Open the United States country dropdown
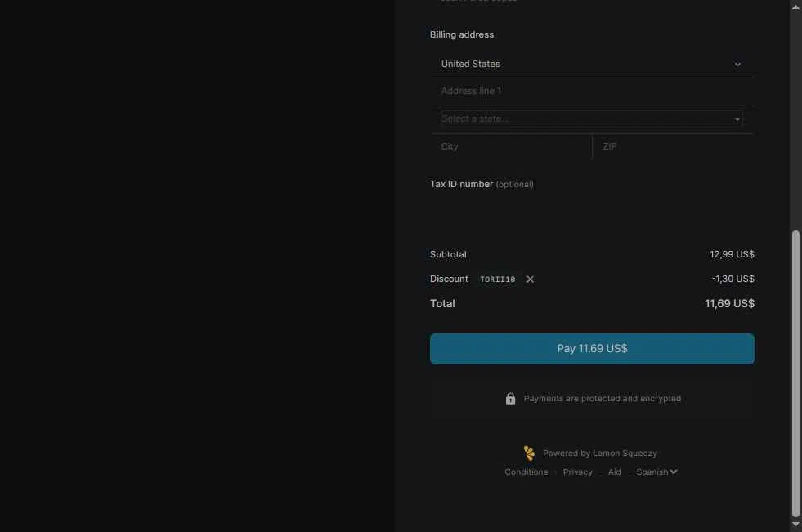The height and width of the screenshot is (532, 802). click(x=592, y=64)
